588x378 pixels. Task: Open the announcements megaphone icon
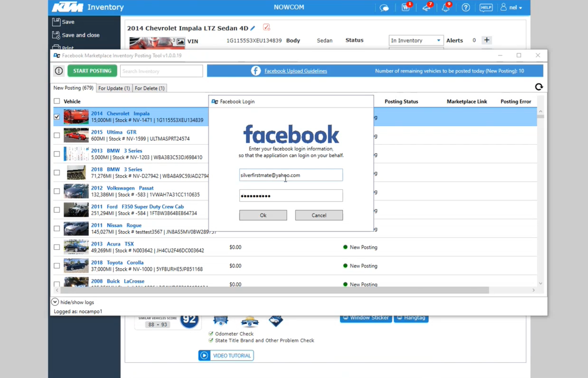point(427,7)
